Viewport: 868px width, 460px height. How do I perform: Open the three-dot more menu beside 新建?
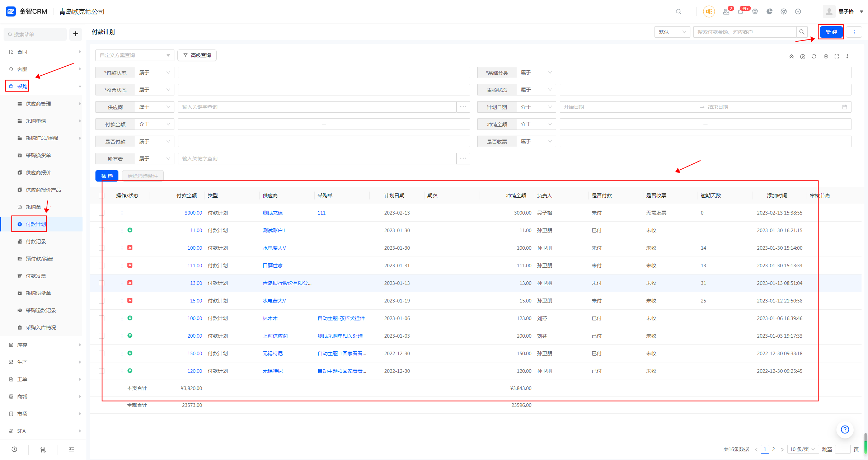tap(854, 32)
